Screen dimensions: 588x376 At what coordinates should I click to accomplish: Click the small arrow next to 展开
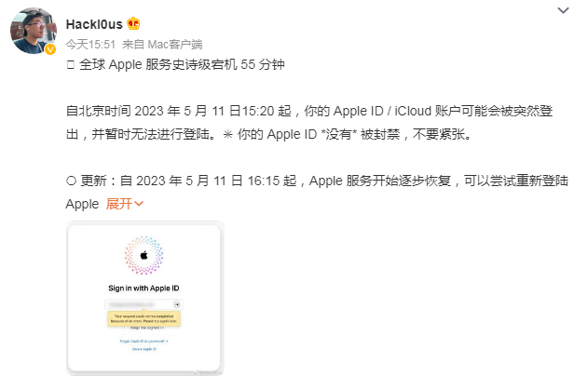click(139, 204)
